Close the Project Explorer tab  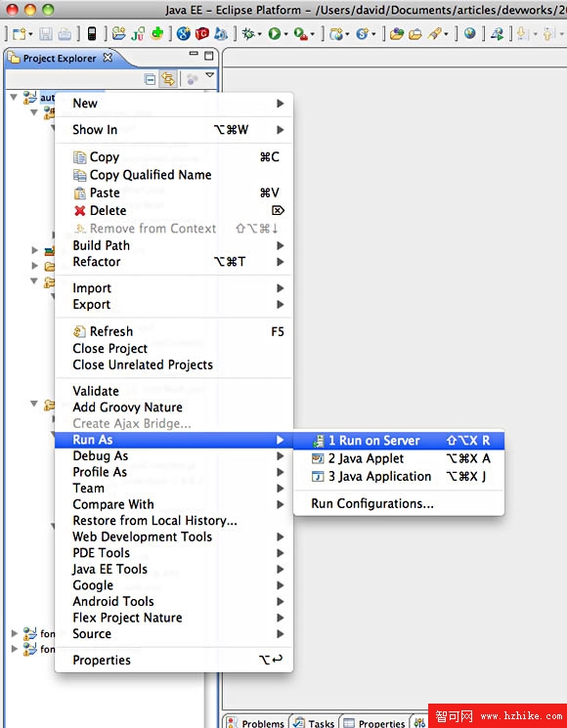coord(108,58)
